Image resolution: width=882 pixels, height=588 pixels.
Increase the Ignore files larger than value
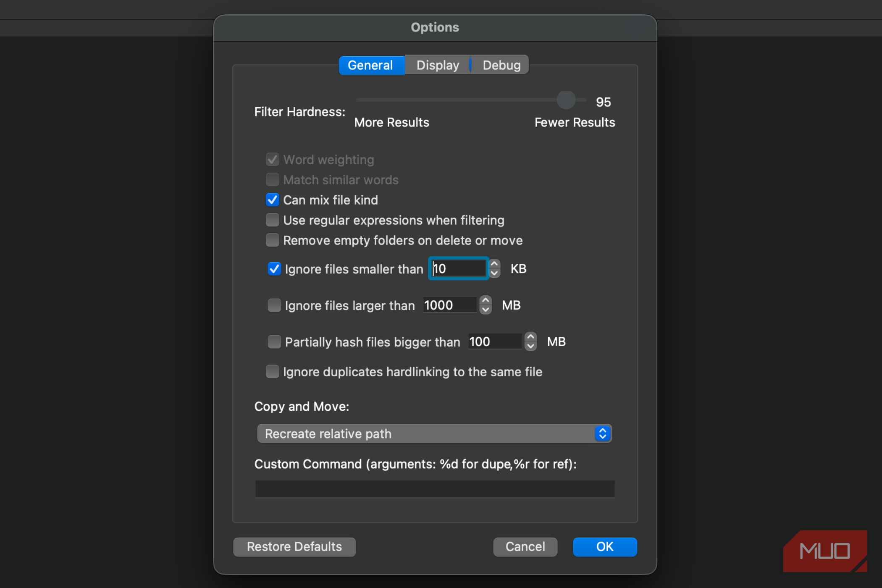486,300
